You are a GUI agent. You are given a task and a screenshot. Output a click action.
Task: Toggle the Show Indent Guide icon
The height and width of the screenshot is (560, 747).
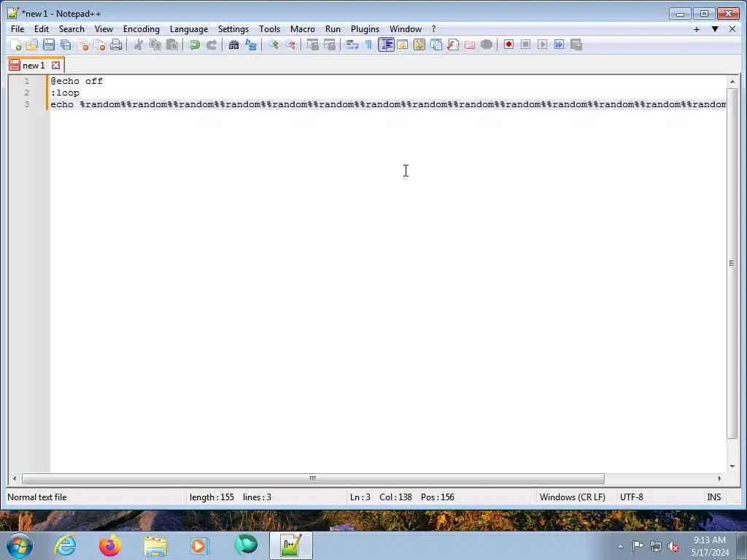tap(386, 44)
